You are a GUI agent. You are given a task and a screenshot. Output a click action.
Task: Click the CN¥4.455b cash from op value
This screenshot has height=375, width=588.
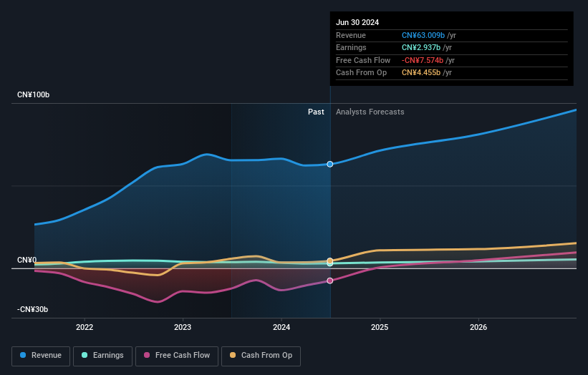click(421, 73)
